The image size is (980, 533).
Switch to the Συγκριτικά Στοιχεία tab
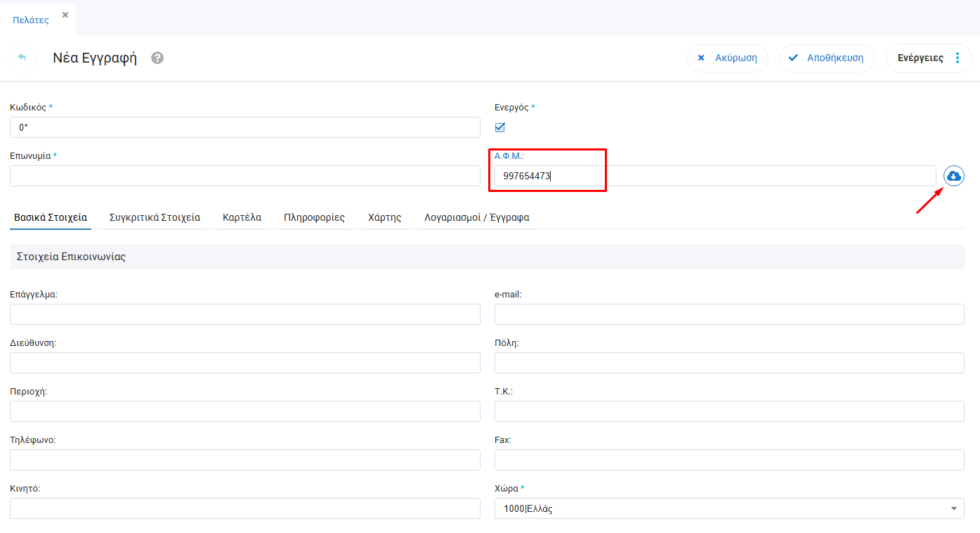[155, 217]
